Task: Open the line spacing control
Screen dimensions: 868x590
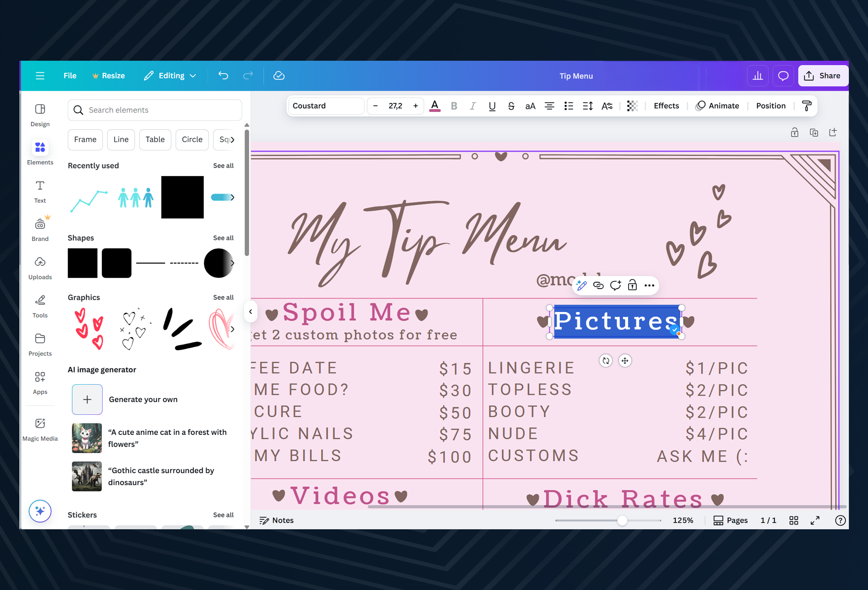Action: tap(587, 106)
